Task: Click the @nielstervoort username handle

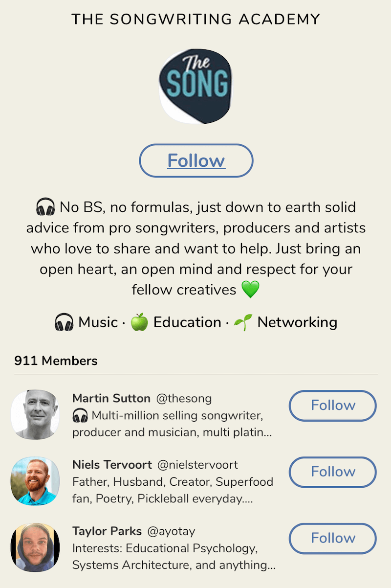Action: pos(197,465)
